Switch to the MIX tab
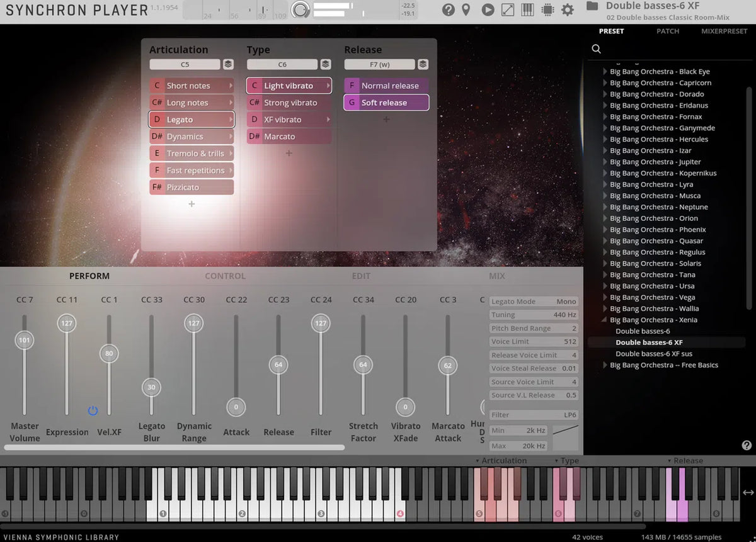This screenshot has width=756, height=542. click(x=496, y=276)
